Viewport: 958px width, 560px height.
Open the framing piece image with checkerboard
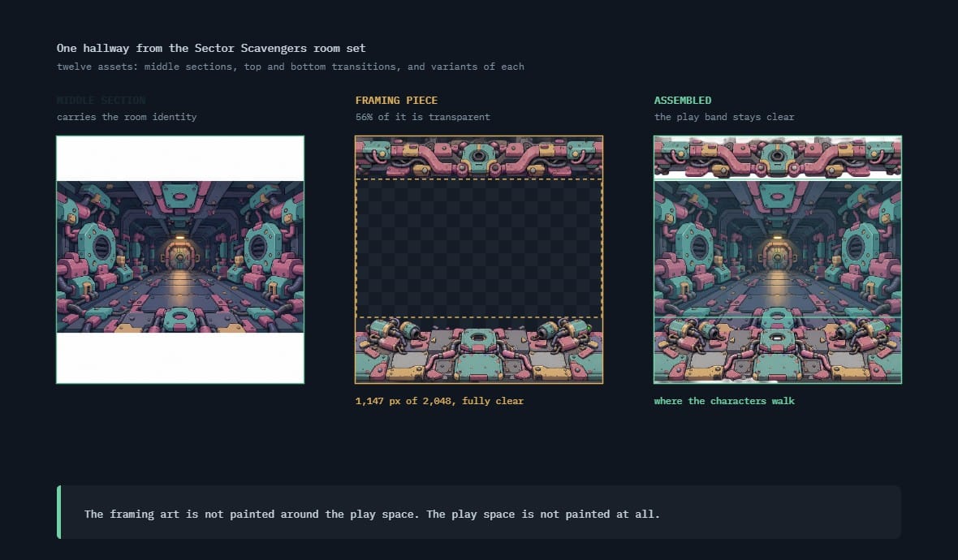[479, 260]
